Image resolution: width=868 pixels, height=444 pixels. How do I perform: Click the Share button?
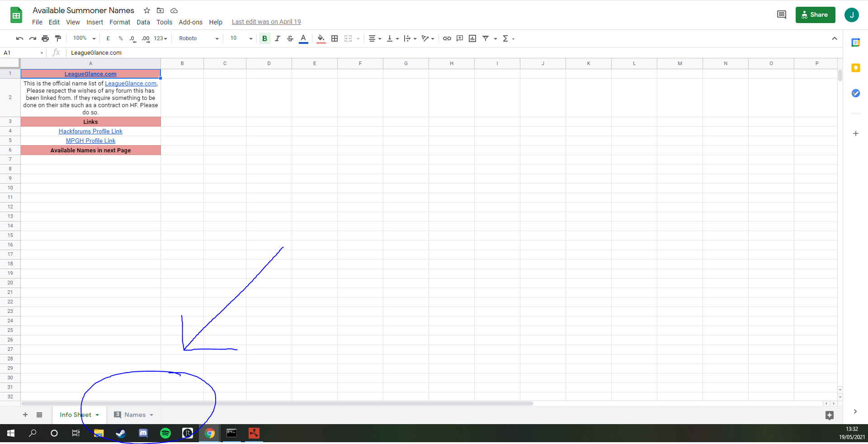click(x=815, y=15)
